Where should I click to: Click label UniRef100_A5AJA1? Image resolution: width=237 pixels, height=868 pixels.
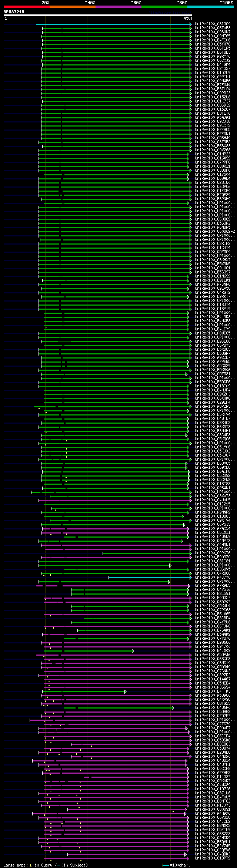pos(213,118)
